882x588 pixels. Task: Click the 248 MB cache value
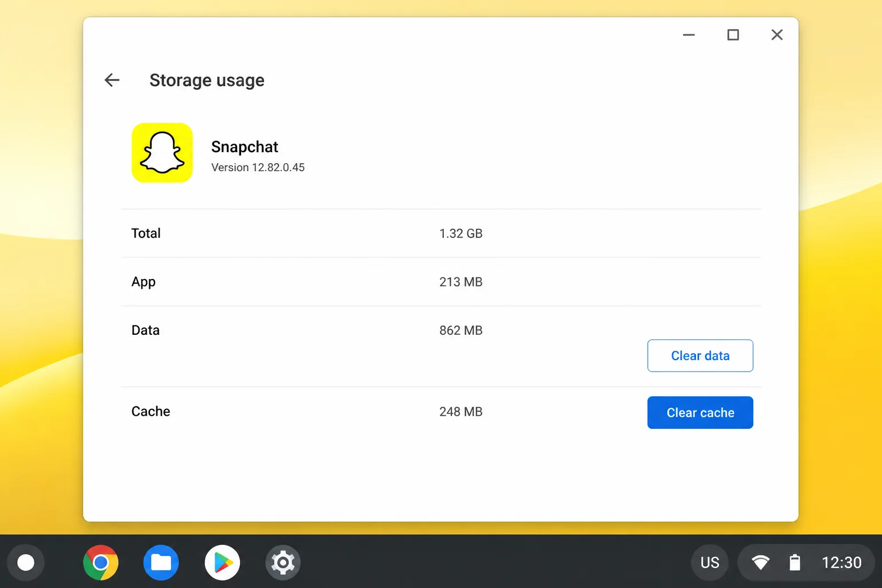point(461,412)
